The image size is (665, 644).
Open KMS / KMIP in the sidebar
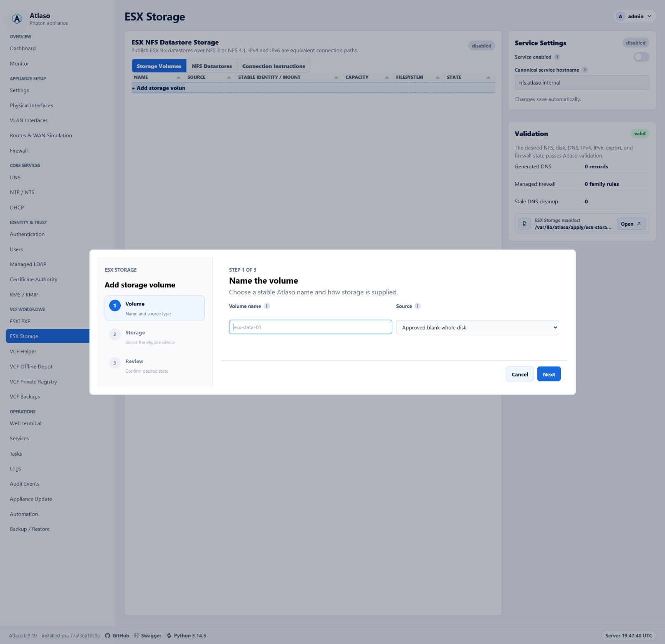coord(48,294)
